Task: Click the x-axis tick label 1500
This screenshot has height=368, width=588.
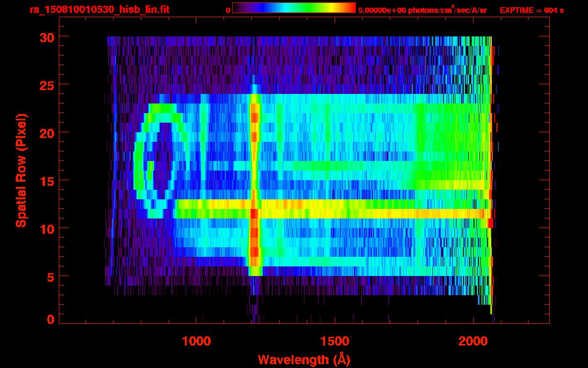Action: [334, 341]
